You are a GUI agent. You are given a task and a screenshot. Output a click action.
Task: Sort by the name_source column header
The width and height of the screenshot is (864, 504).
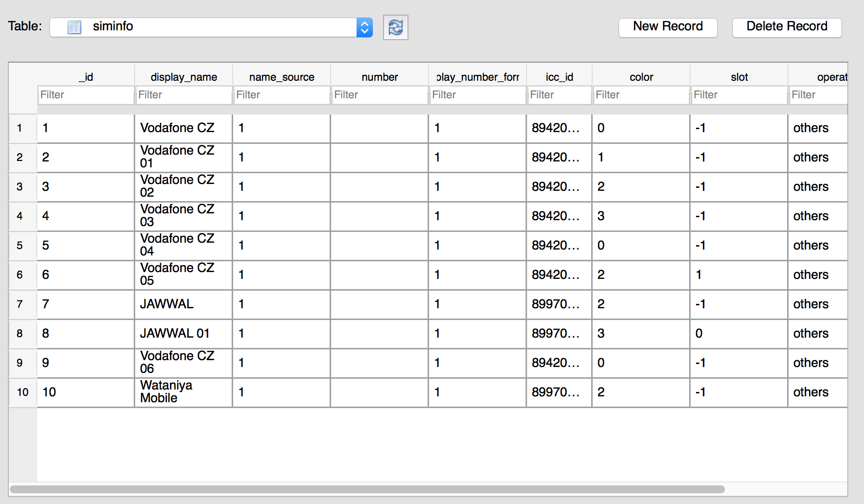pyautogui.click(x=282, y=77)
